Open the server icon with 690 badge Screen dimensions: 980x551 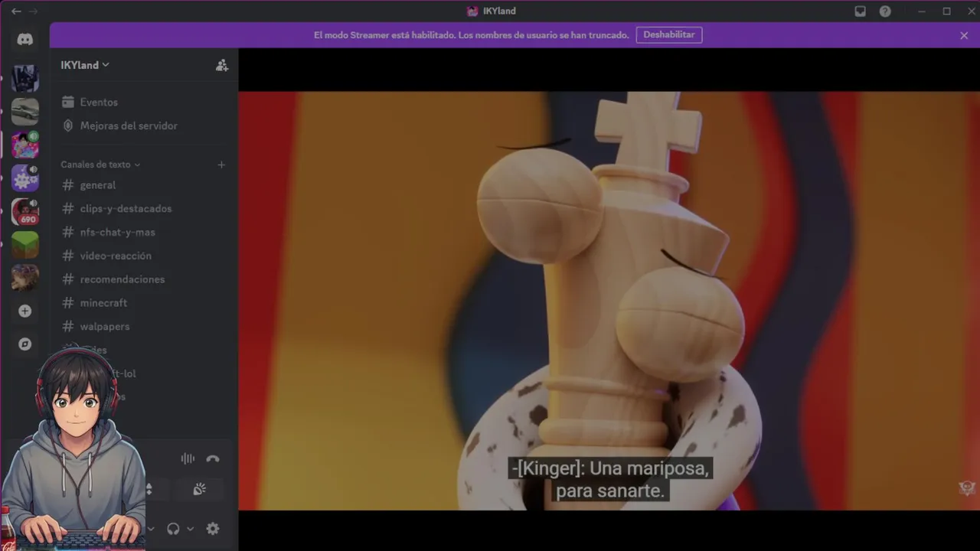click(25, 212)
